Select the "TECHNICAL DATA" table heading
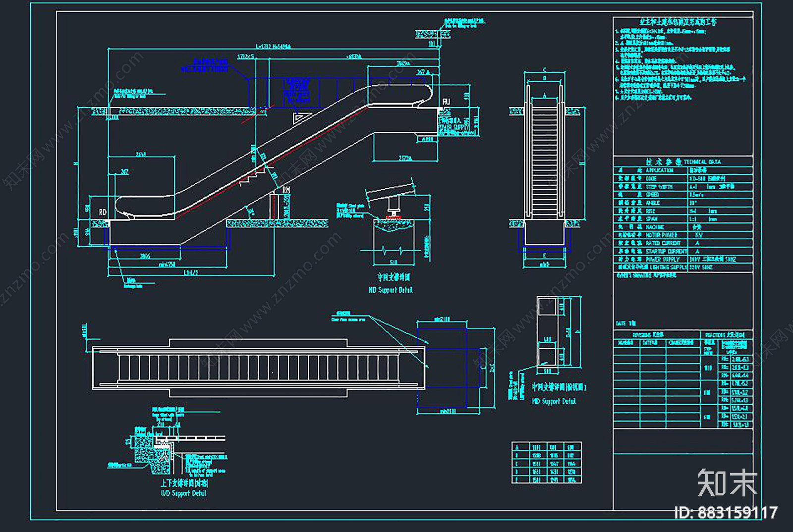Screen dimensions: 793x532 [702, 162]
